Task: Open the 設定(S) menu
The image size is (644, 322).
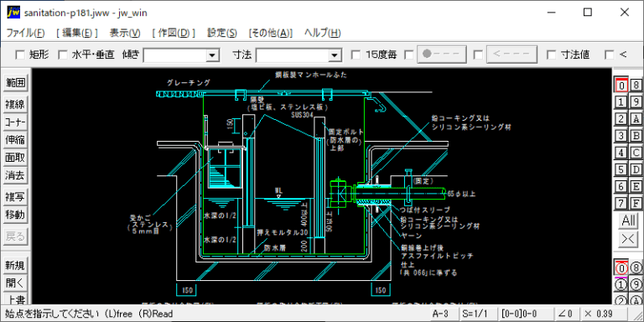Action: (x=221, y=33)
